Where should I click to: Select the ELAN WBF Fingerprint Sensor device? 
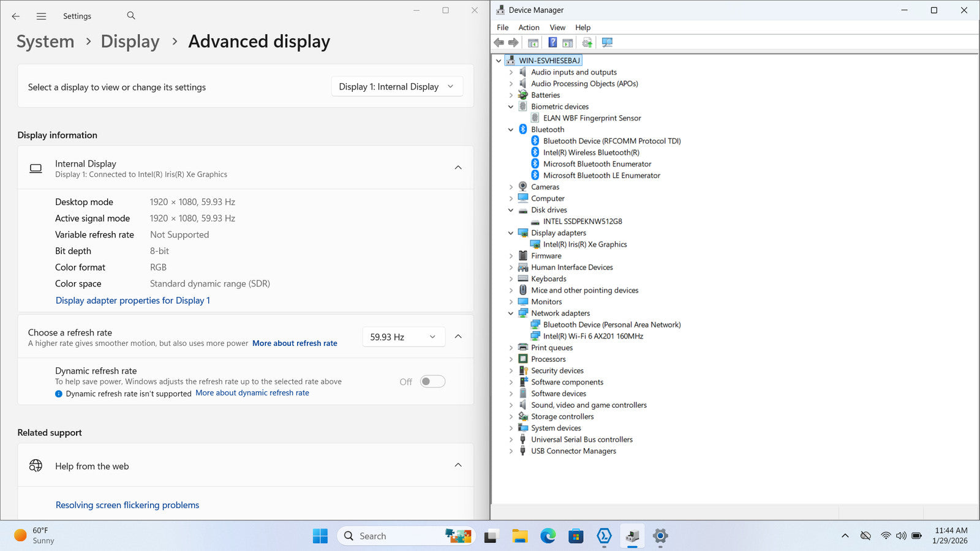coord(592,118)
